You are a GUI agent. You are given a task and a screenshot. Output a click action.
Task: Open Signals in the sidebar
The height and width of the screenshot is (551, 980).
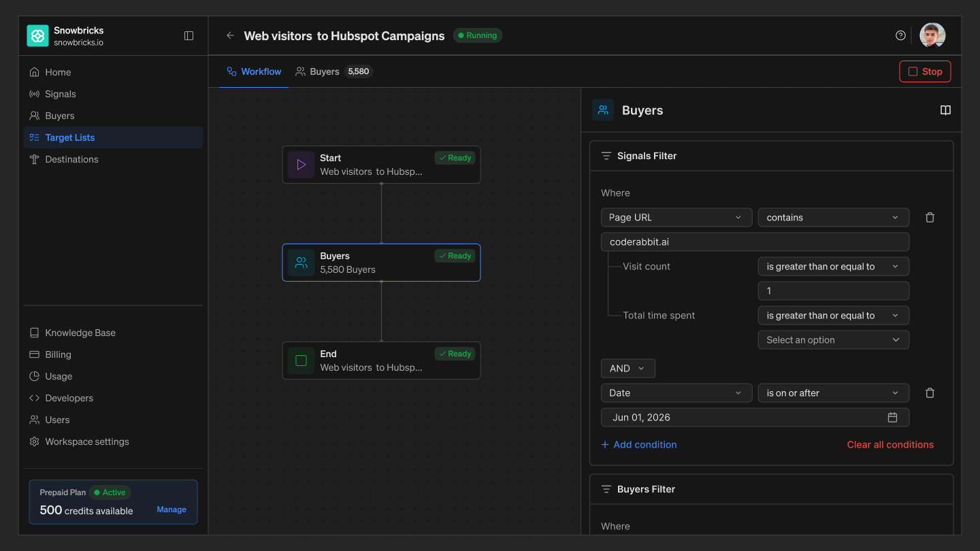coord(113,94)
